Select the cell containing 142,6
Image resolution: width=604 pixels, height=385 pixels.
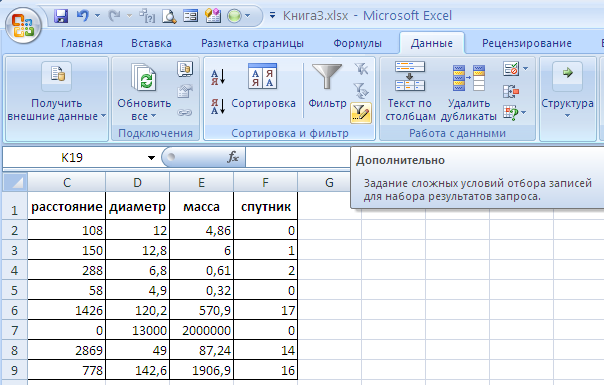(138, 370)
